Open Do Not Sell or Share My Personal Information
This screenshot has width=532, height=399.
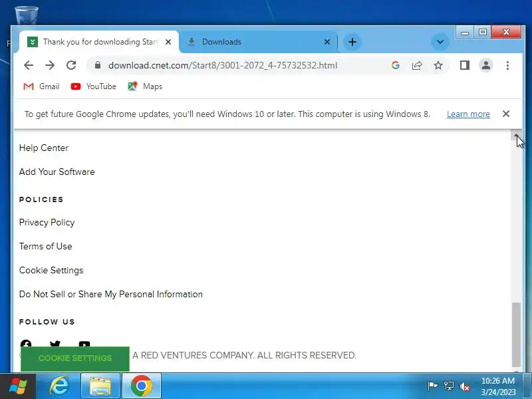click(x=111, y=294)
